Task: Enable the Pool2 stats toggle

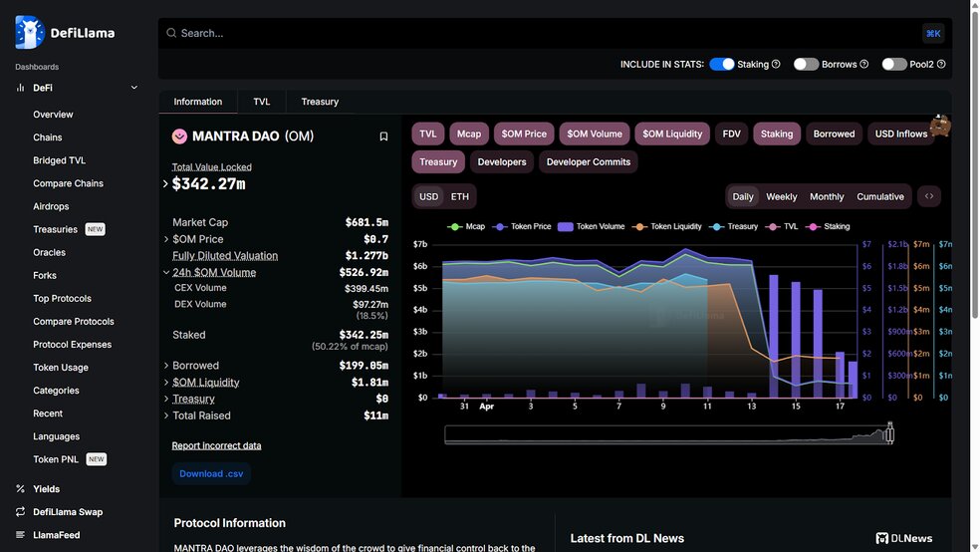Action: coord(893,64)
